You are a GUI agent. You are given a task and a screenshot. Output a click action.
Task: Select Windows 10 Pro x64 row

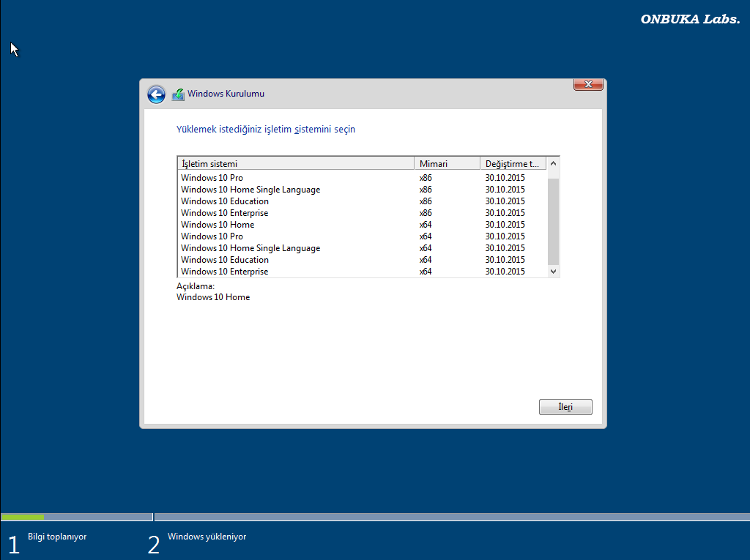pos(362,236)
